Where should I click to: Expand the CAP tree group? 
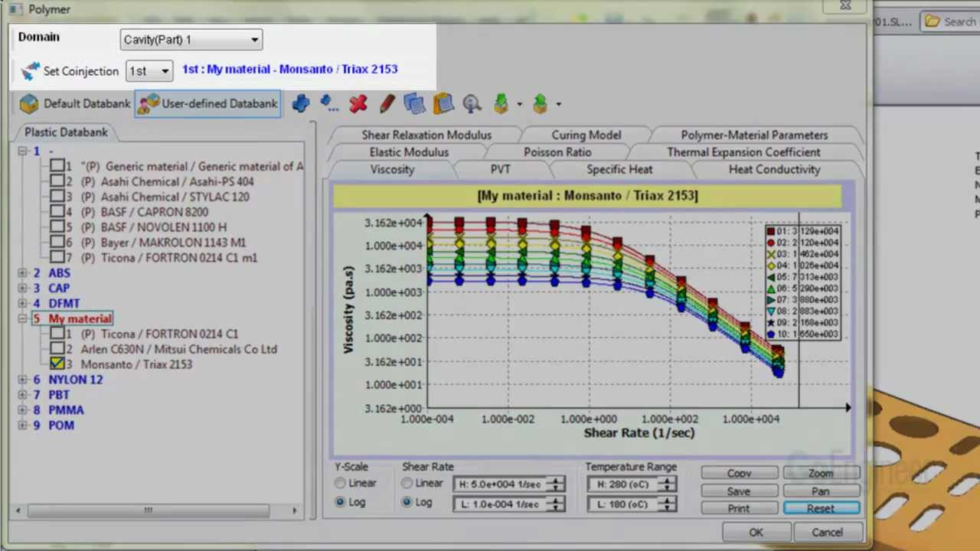[23, 288]
